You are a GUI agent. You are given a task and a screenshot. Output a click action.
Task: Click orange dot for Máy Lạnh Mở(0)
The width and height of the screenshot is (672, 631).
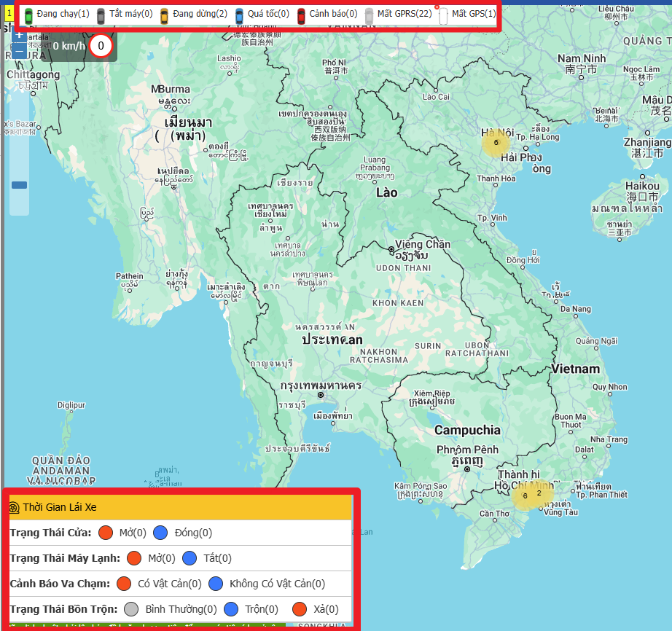point(134,558)
